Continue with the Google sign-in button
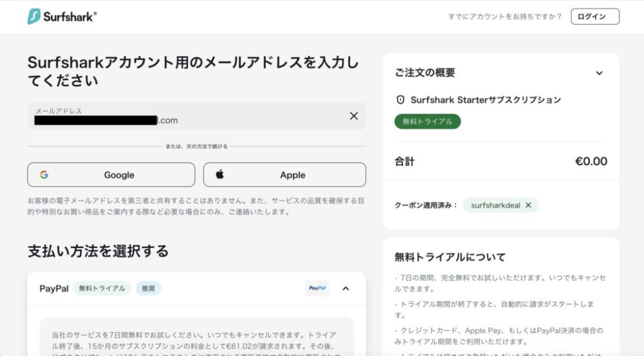Viewport: 644px width, 356px height. pyautogui.click(x=111, y=175)
